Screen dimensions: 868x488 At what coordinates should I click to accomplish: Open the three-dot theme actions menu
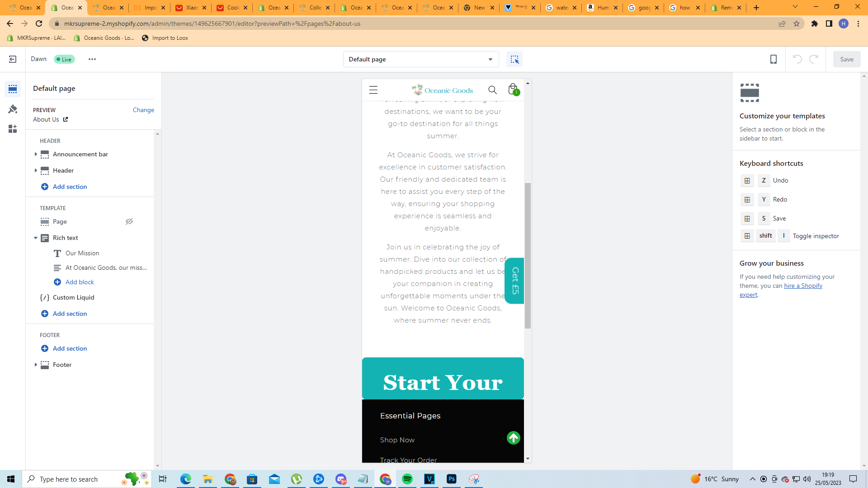click(x=92, y=59)
